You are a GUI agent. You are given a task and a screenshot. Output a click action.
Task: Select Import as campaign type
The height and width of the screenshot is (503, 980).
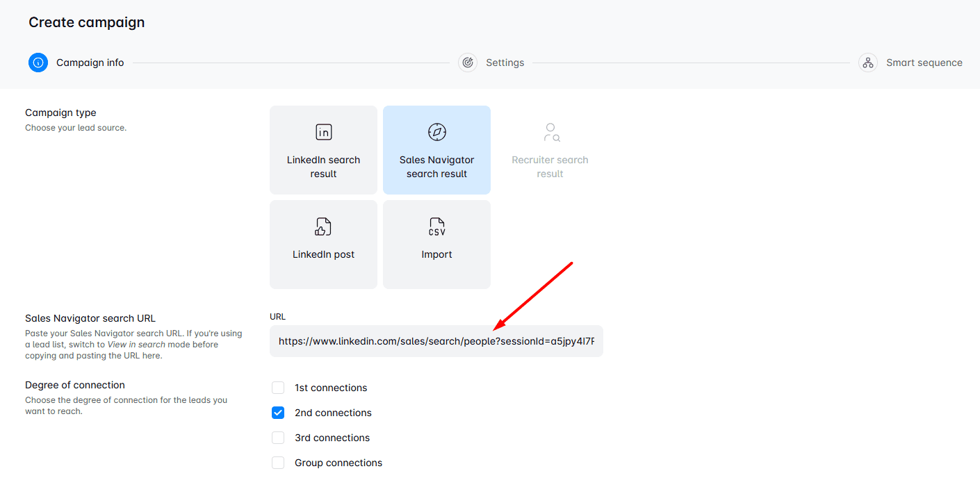pyautogui.click(x=437, y=245)
